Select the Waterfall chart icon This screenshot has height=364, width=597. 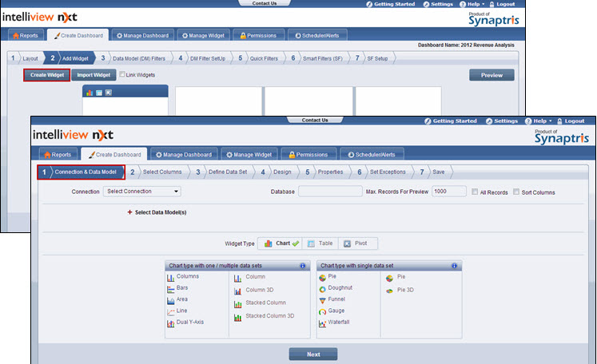[323, 323]
